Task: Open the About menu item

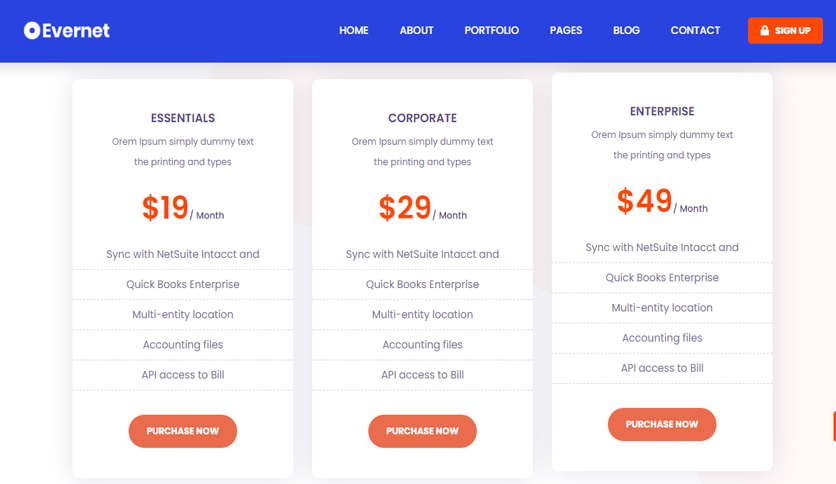Action: [x=416, y=30]
